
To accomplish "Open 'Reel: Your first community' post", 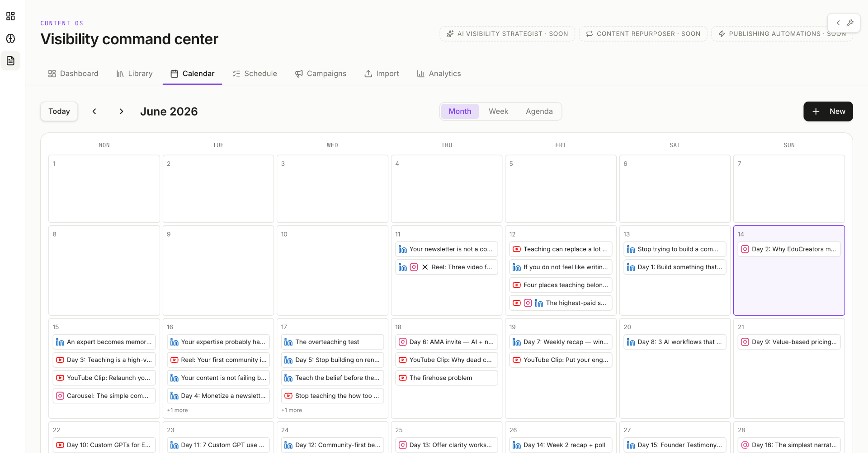I will coord(218,360).
